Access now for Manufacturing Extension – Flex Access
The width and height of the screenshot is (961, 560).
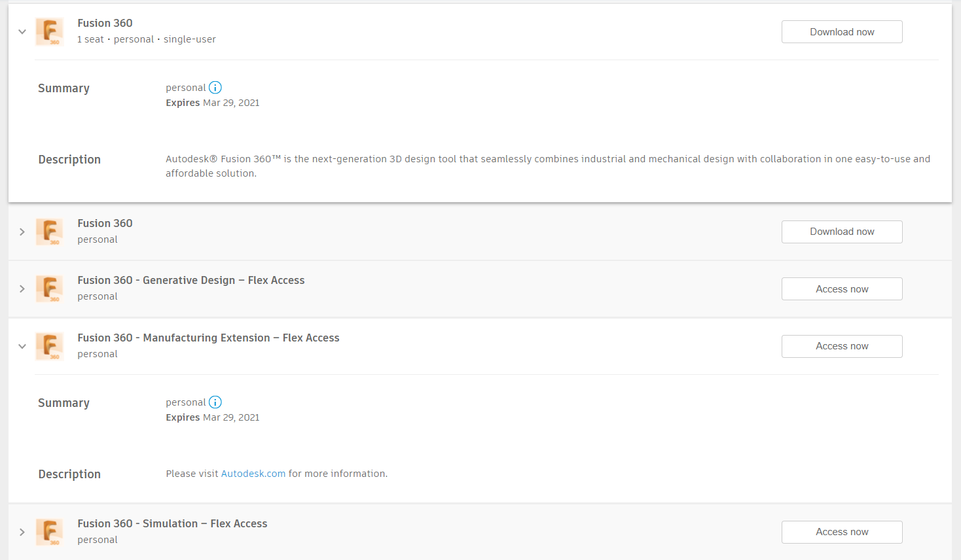pyautogui.click(x=842, y=346)
